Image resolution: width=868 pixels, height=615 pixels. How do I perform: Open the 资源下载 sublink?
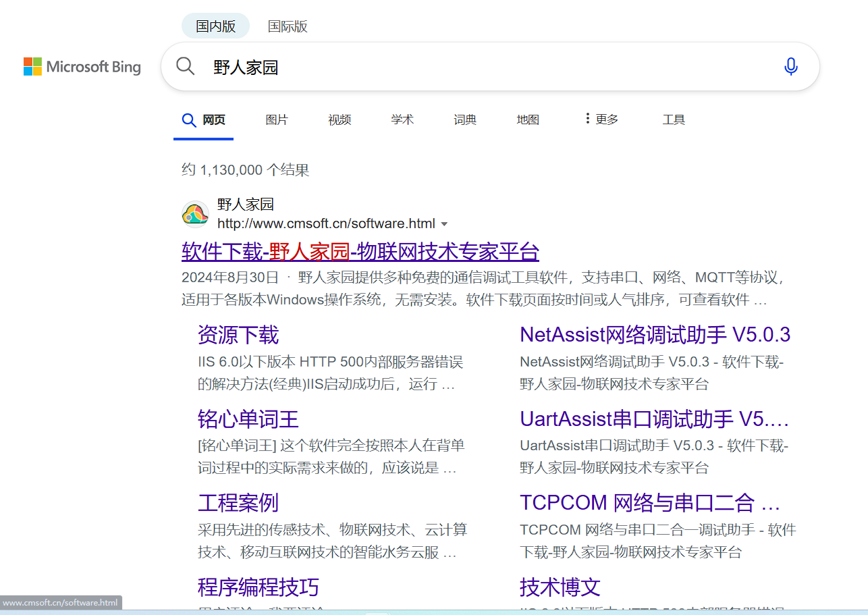click(x=238, y=335)
